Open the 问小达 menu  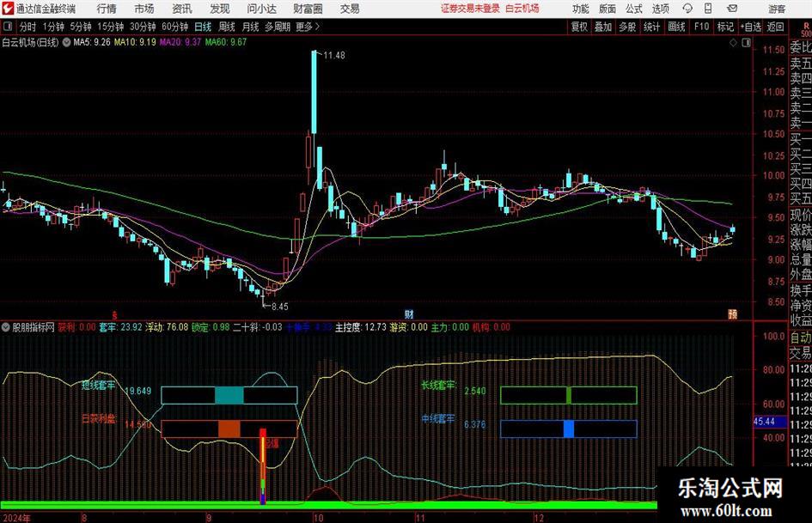[261, 9]
